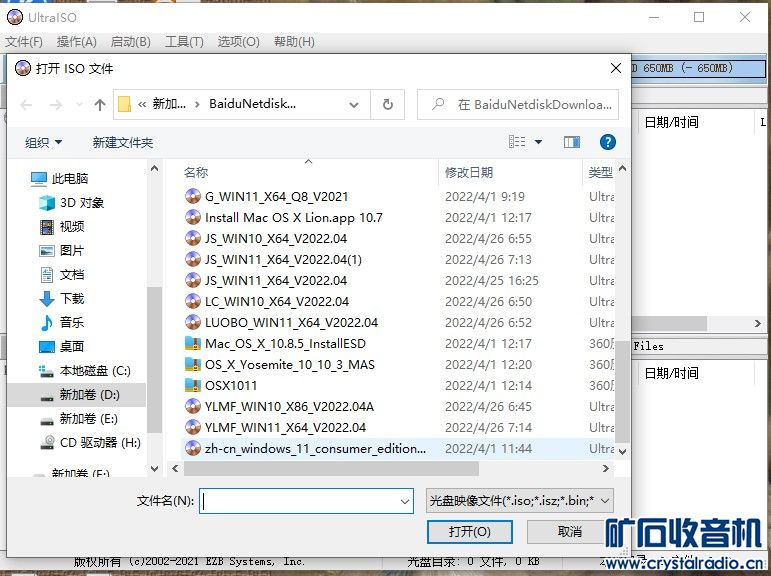Open the 帮助(H) menu
The height and width of the screenshot is (576, 771).
[x=294, y=42]
